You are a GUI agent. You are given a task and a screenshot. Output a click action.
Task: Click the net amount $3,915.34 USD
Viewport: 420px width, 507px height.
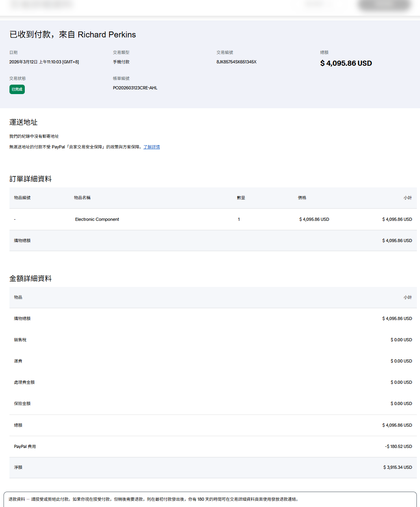[x=398, y=467]
